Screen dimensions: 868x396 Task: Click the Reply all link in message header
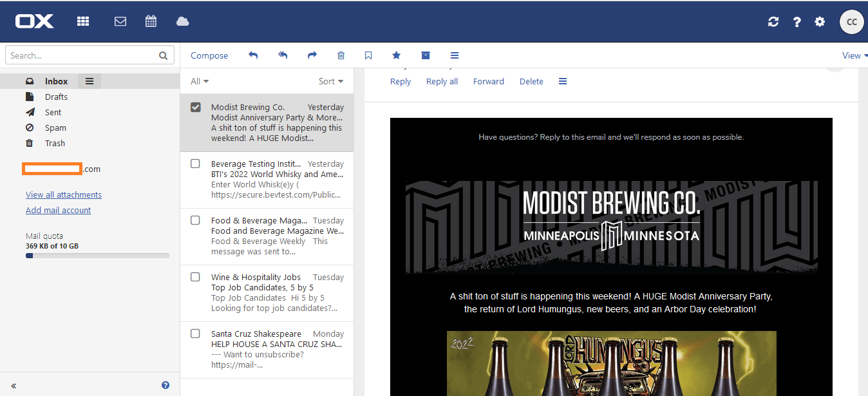pos(442,81)
